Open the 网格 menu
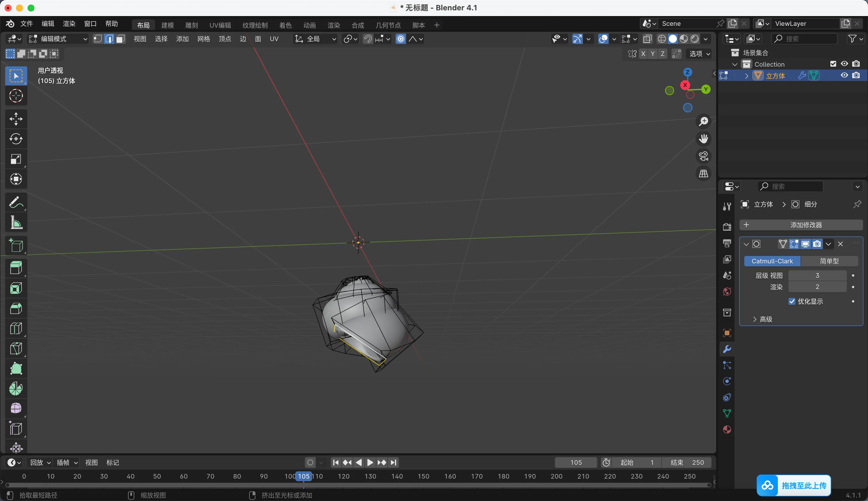The height and width of the screenshot is (501, 868). [x=204, y=39]
